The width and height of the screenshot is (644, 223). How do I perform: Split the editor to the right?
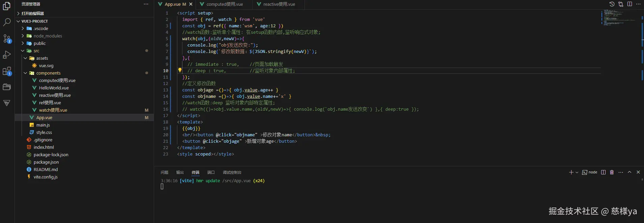point(630,4)
